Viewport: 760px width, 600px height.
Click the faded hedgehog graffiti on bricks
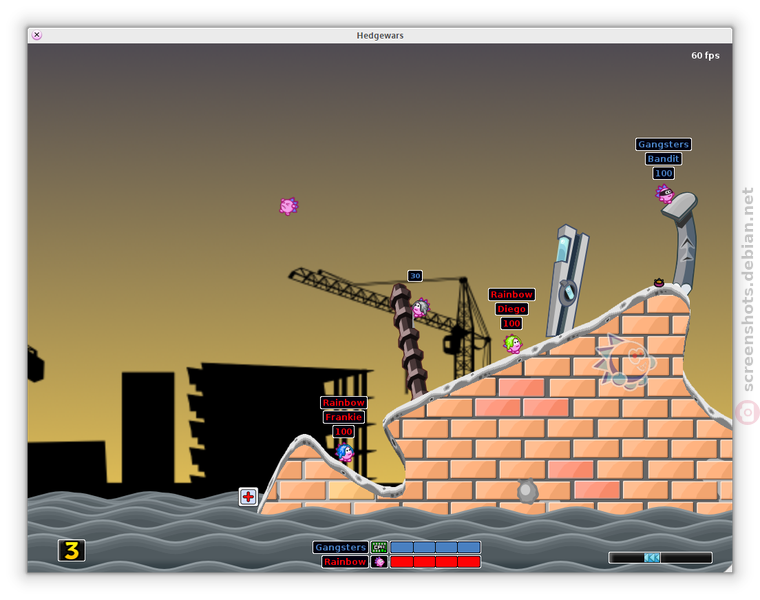(x=624, y=361)
